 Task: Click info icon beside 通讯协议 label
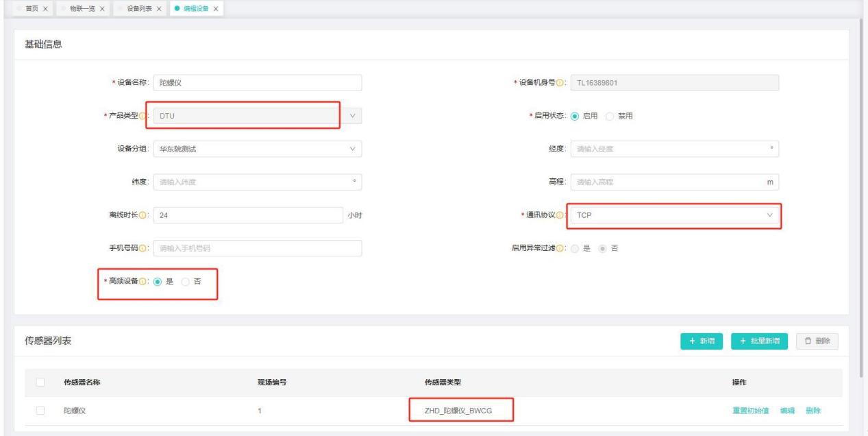click(560, 215)
